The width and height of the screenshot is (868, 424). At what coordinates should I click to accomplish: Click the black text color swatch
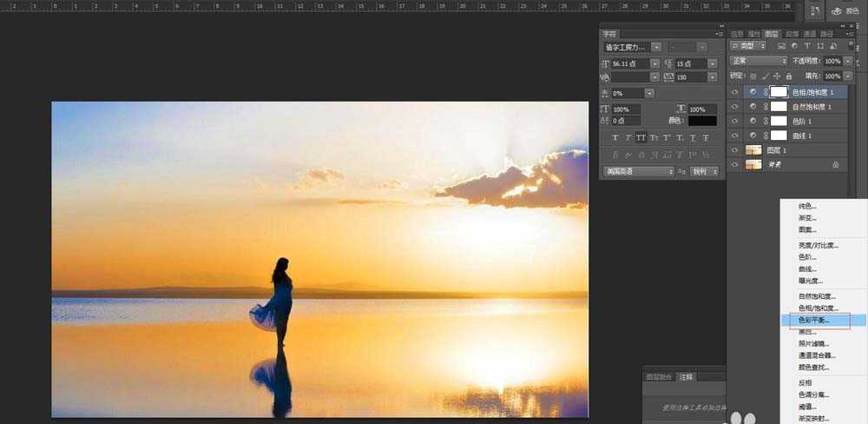coord(701,121)
